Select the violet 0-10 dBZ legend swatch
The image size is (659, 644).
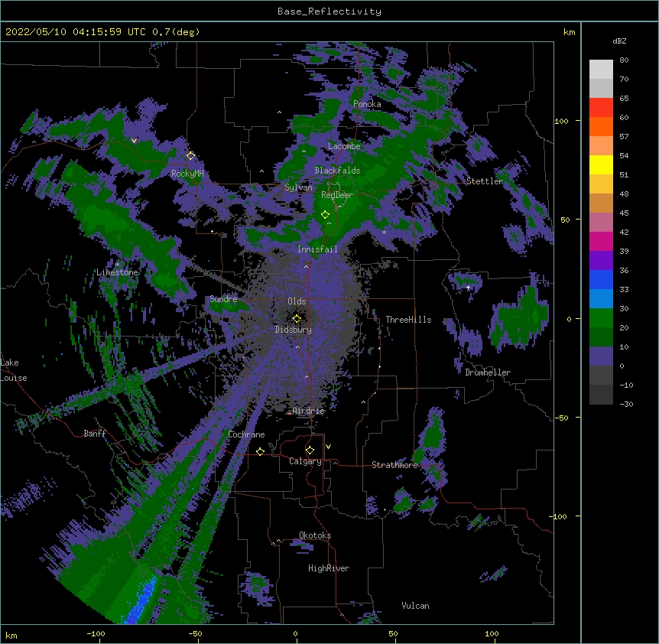point(601,356)
